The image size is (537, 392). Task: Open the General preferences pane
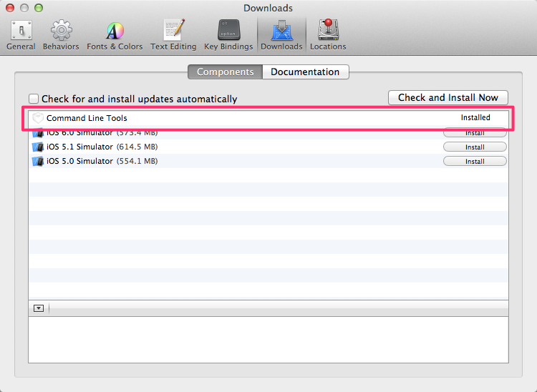coord(21,36)
